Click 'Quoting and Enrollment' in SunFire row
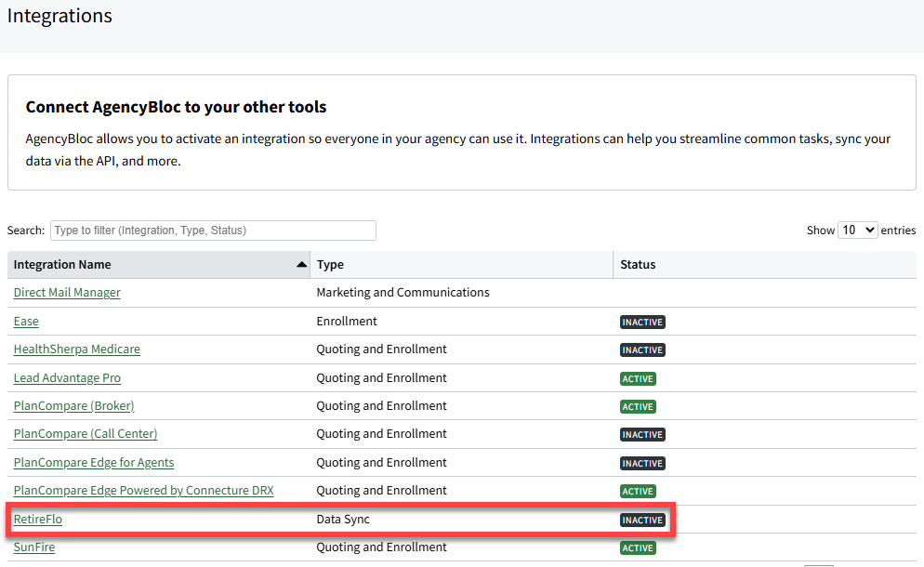 coord(381,547)
